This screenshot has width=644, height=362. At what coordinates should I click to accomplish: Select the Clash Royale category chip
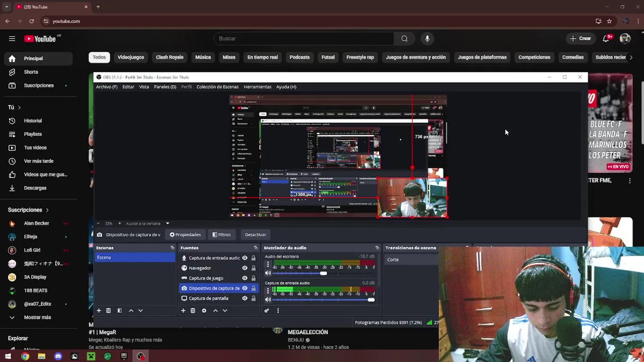[170, 57]
